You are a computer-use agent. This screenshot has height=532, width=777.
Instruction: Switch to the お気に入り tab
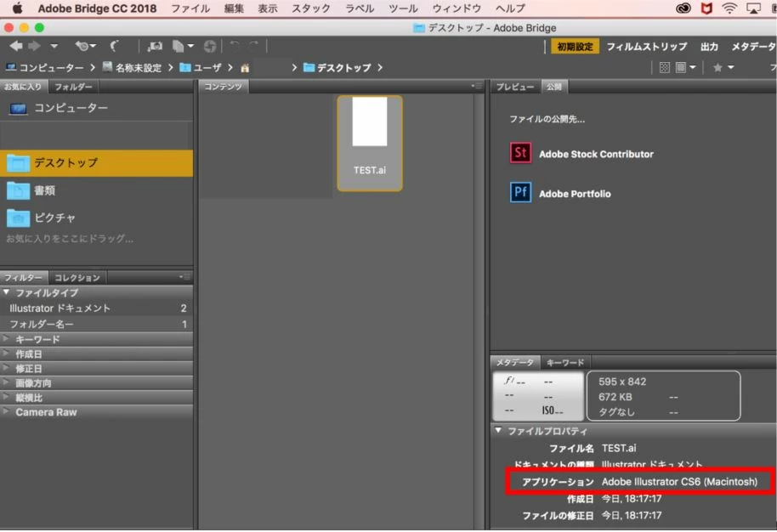tap(23, 87)
